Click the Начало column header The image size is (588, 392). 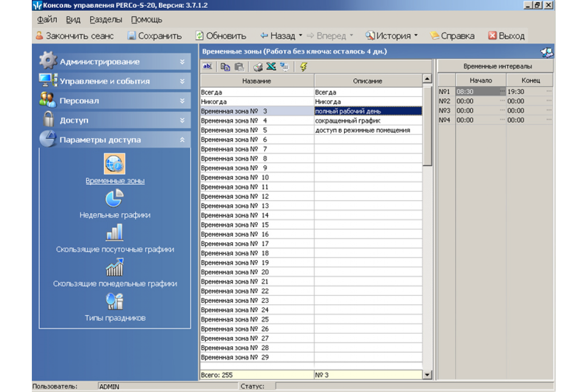(x=481, y=80)
